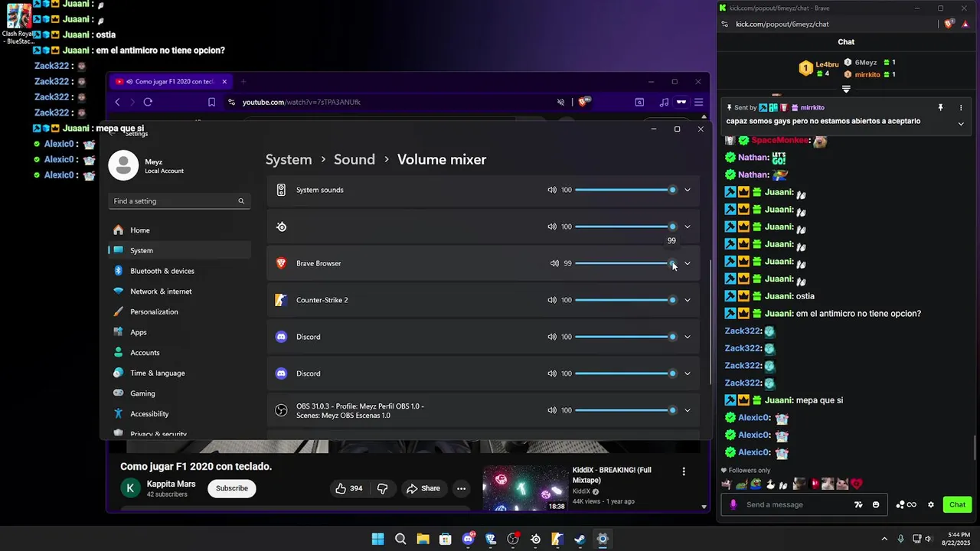
Task: Click the pin icon on pinned message
Action: (940, 108)
